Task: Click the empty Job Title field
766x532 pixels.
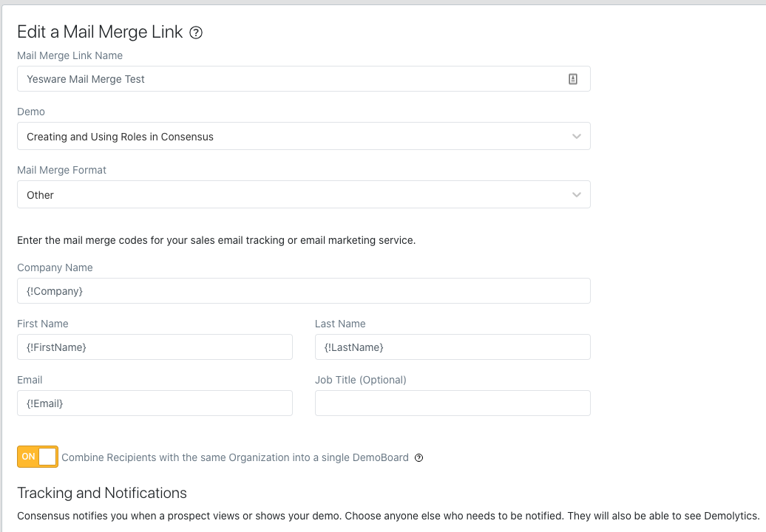Action: coord(453,403)
